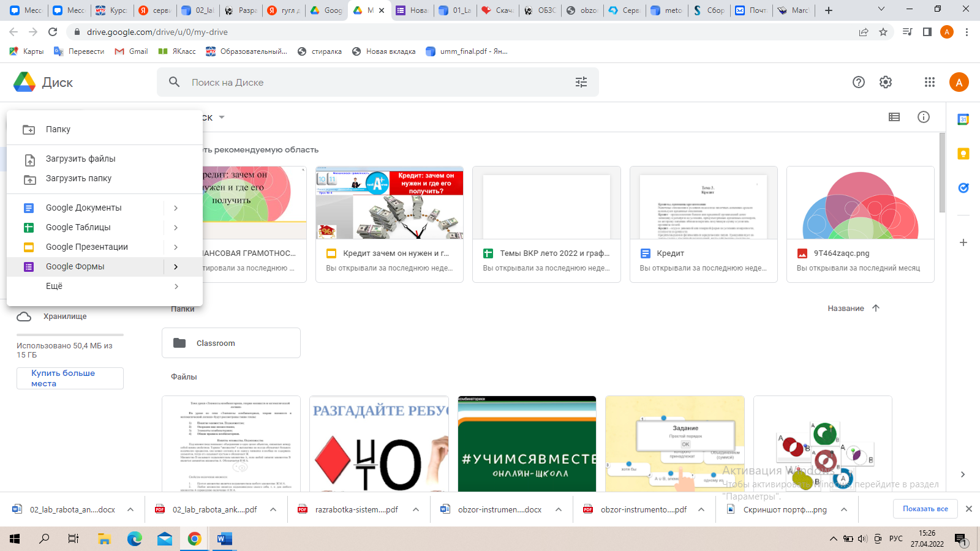The image size is (980, 551).
Task: Expand Google Формы submenu arrow
Action: (176, 267)
